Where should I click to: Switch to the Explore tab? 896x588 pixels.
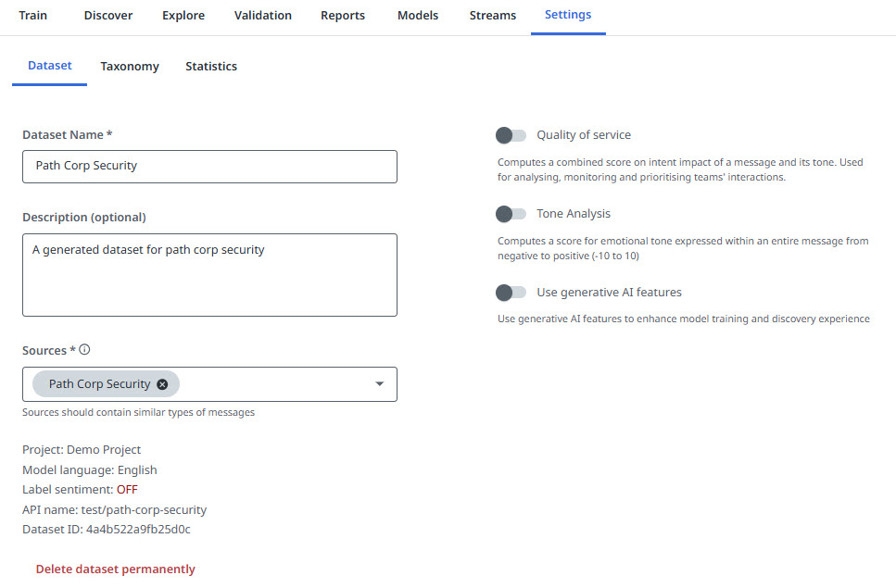coord(183,16)
